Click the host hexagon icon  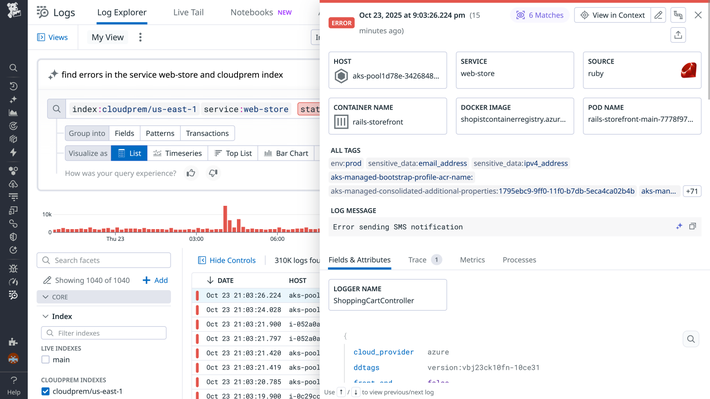click(x=341, y=76)
